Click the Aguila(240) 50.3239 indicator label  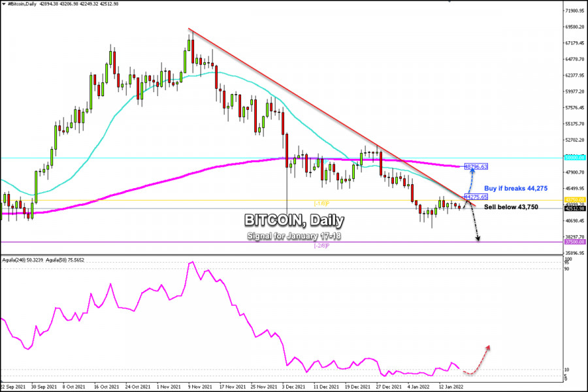23,260
